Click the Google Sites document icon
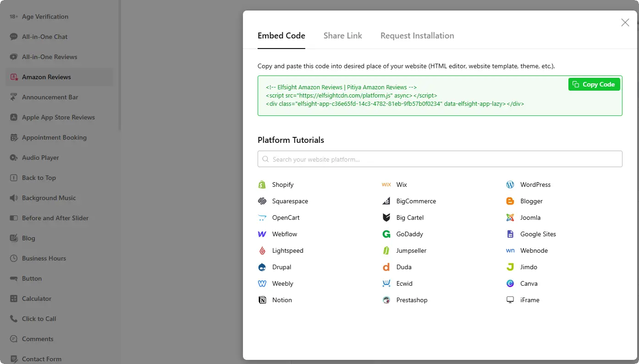The image size is (639, 364). coord(510,234)
